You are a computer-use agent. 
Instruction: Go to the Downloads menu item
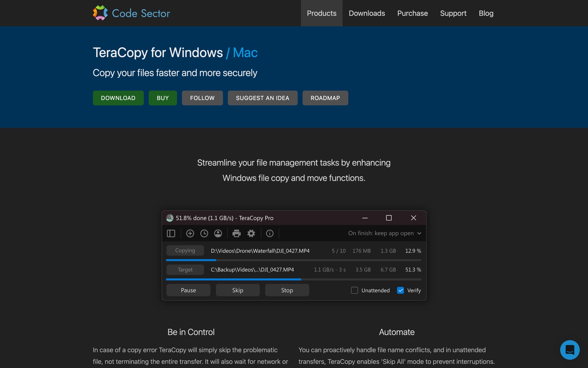[x=367, y=13]
